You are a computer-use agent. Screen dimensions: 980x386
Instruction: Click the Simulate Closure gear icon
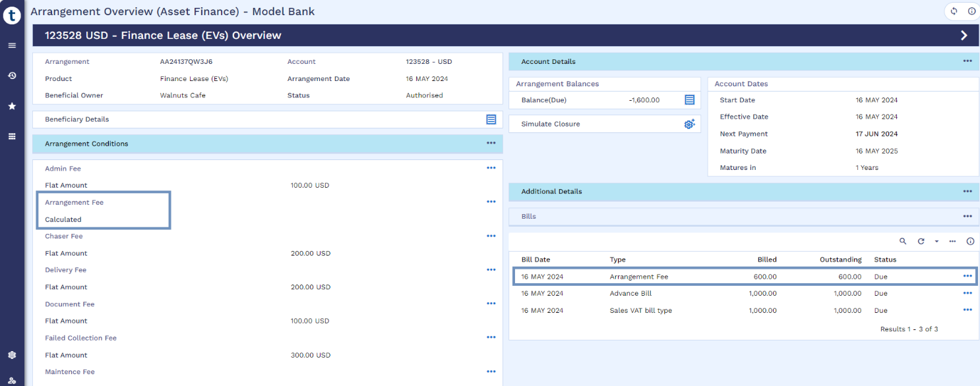click(x=689, y=124)
